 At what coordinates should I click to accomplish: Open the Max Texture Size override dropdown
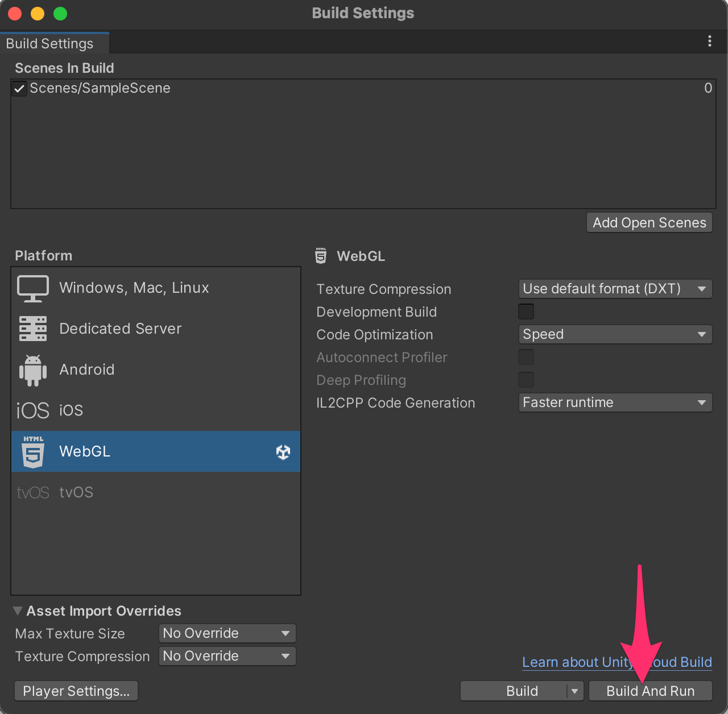click(x=227, y=633)
